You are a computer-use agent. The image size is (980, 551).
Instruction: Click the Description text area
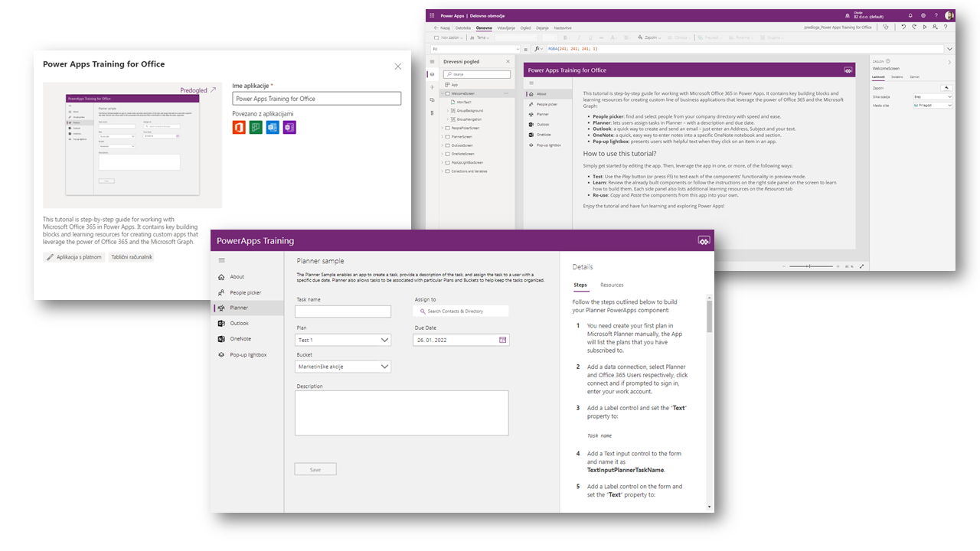pos(402,413)
